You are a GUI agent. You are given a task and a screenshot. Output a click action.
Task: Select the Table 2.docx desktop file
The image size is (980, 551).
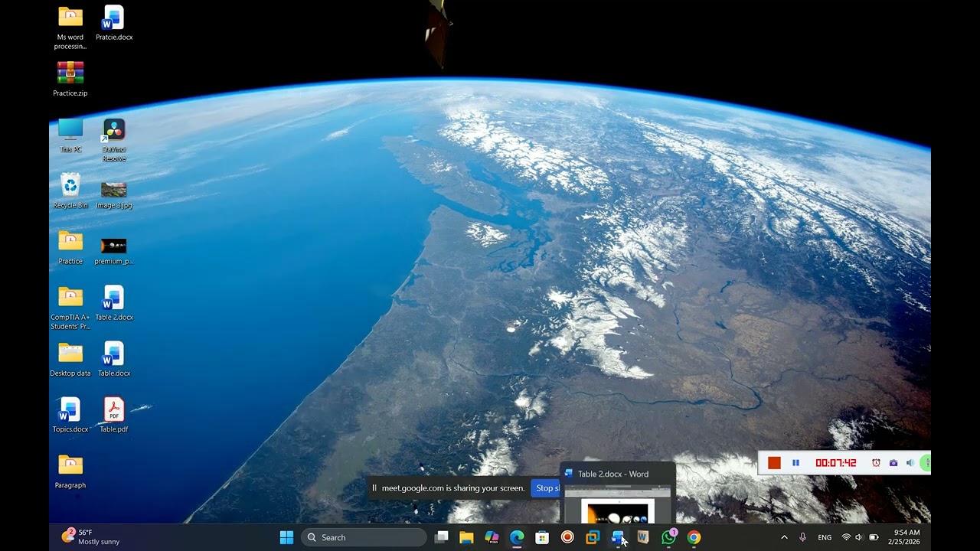[x=114, y=303]
